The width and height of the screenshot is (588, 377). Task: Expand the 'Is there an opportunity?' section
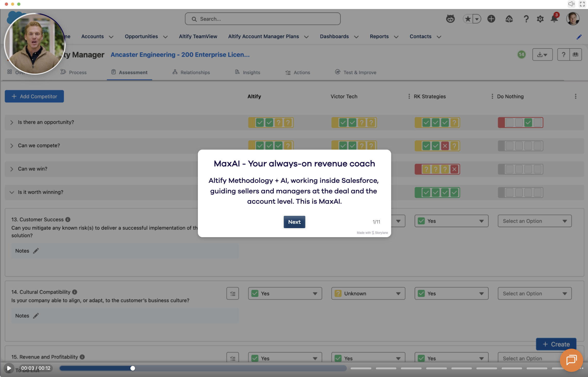12,122
